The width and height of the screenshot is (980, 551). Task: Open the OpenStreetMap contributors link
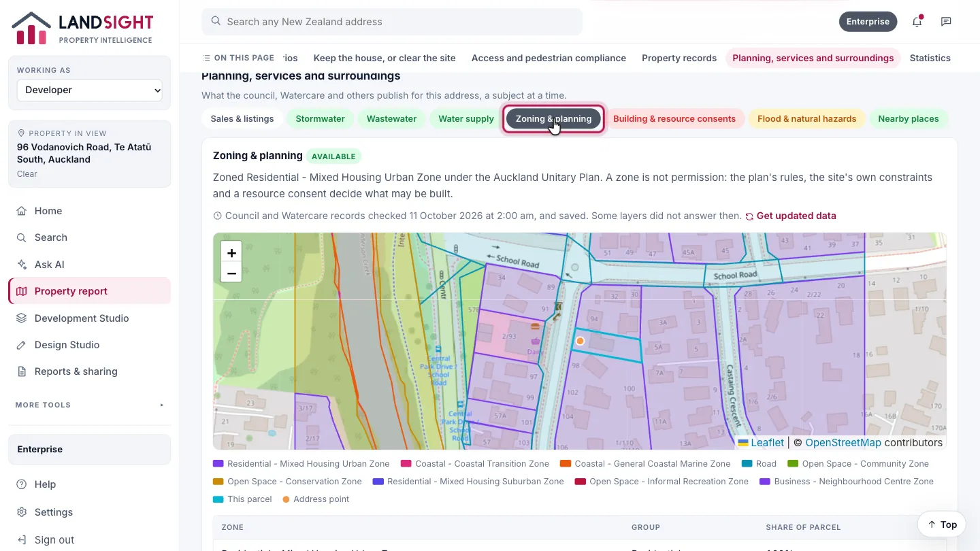pyautogui.click(x=843, y=442)
